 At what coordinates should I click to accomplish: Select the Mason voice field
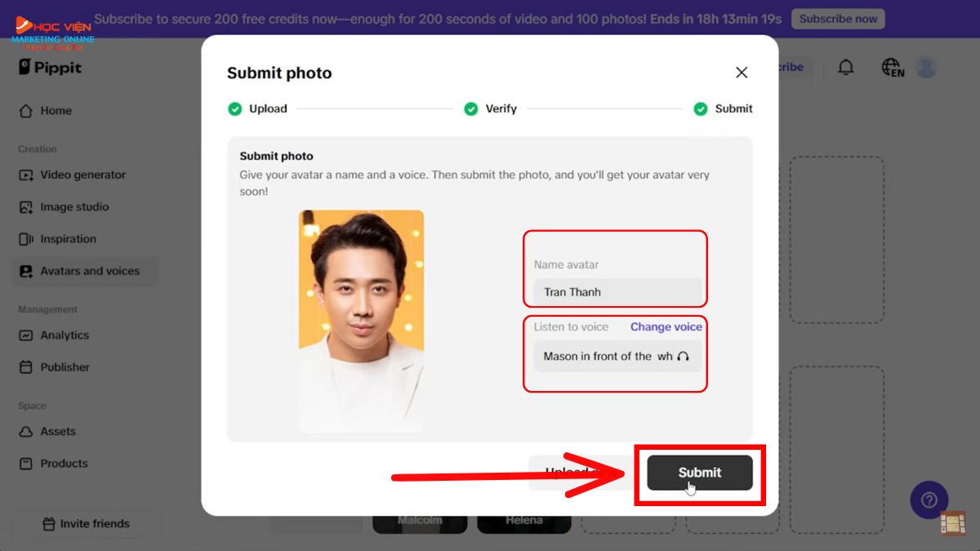(x=617, y=356)
